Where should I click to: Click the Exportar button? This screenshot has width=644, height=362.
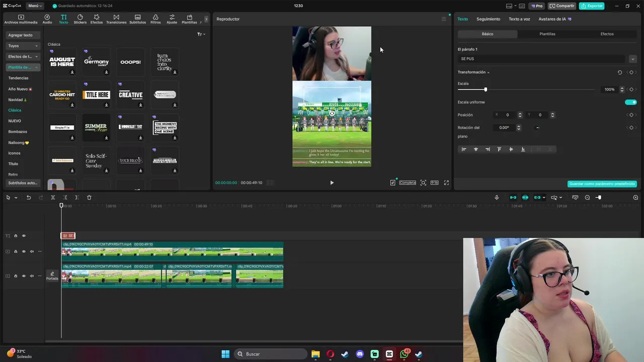pyautogui.click(x=592, y=6)
